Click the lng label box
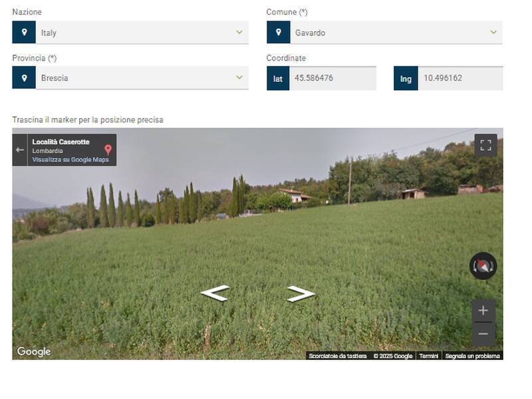This screenshot has width=532, height=399. pos(406,78)
